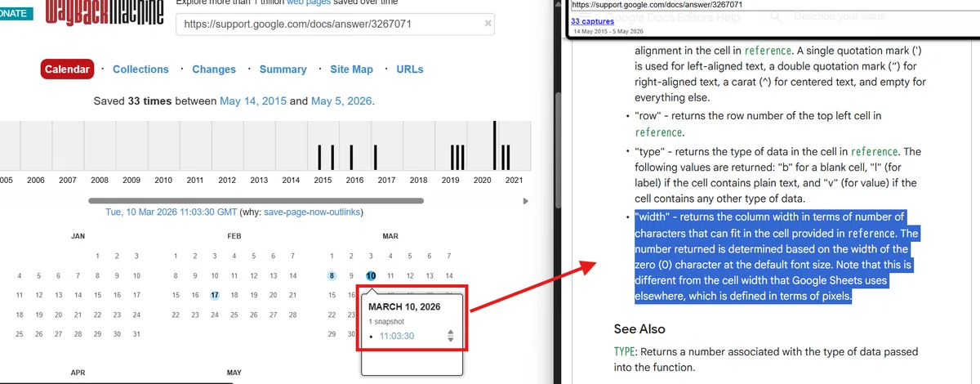
Task: Open the Site Map tab
Action: point(351,69)
